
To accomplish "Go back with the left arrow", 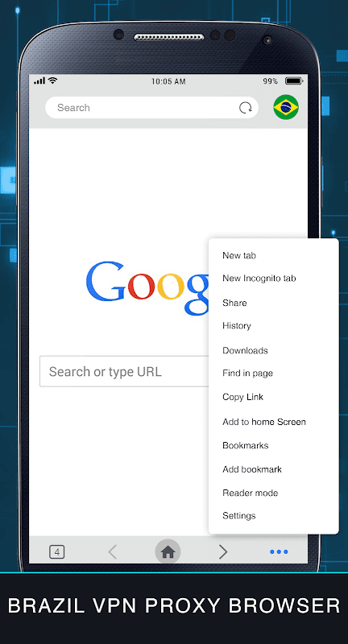I will 113,551.
